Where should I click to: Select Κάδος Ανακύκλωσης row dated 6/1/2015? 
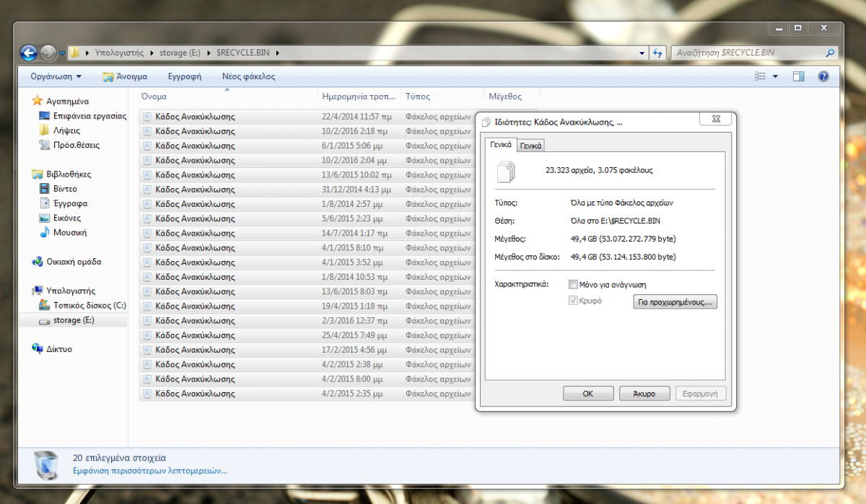pos(306,146)
